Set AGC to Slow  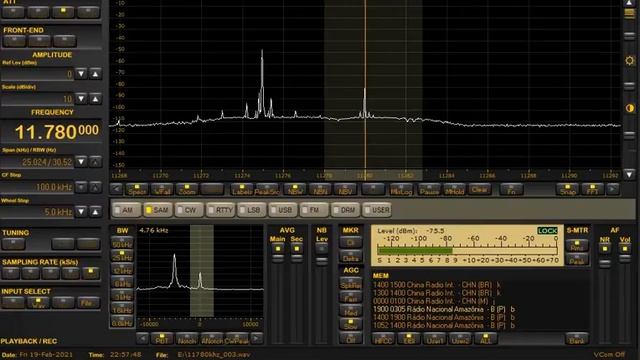point(351,325)
